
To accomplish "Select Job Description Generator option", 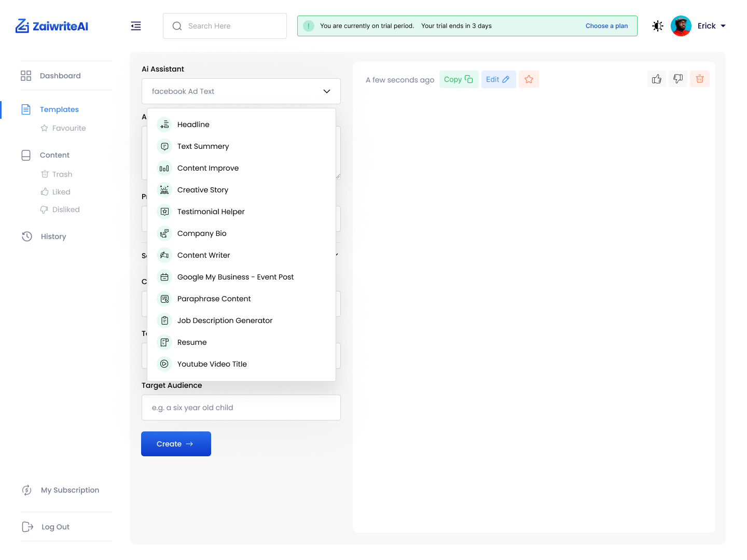I will tap(225, 320).
